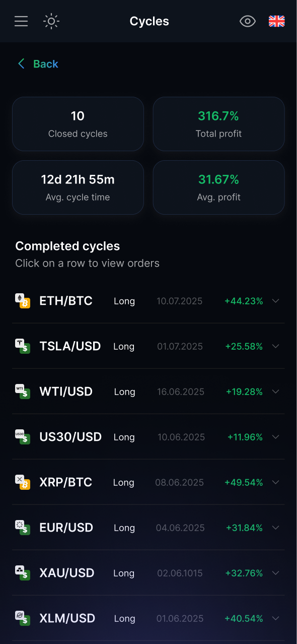Click the Avg. profit percentage value
Viewport: 297px width, 644px height.
pyautogui.click(x=218, y=179)
